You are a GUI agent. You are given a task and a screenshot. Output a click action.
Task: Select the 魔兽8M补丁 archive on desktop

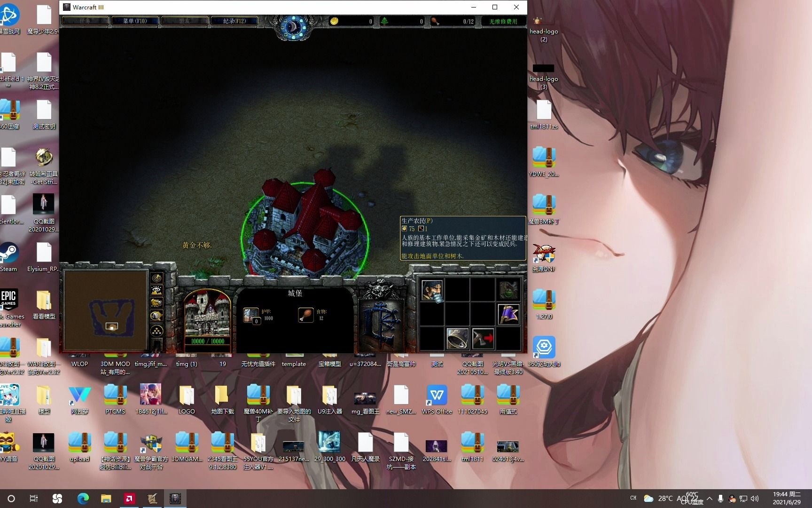click(544, 209)
